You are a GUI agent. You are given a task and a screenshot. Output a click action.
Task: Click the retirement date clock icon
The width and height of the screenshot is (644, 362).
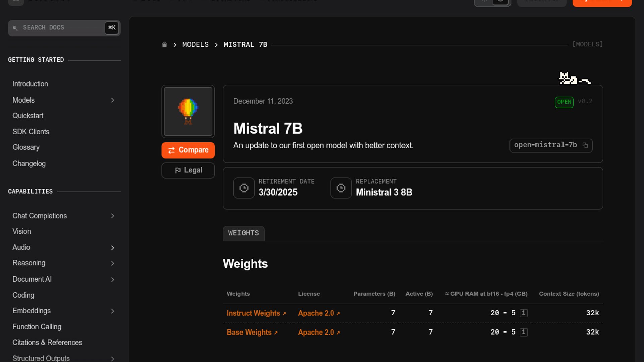(x=244, y=188)
